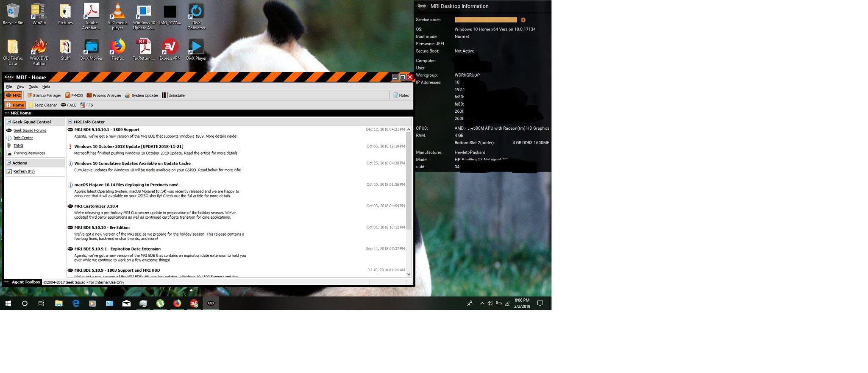Click the gear icon beside Service order
The width and height of the screenshot is (868, 373).
tap(523, 20)
